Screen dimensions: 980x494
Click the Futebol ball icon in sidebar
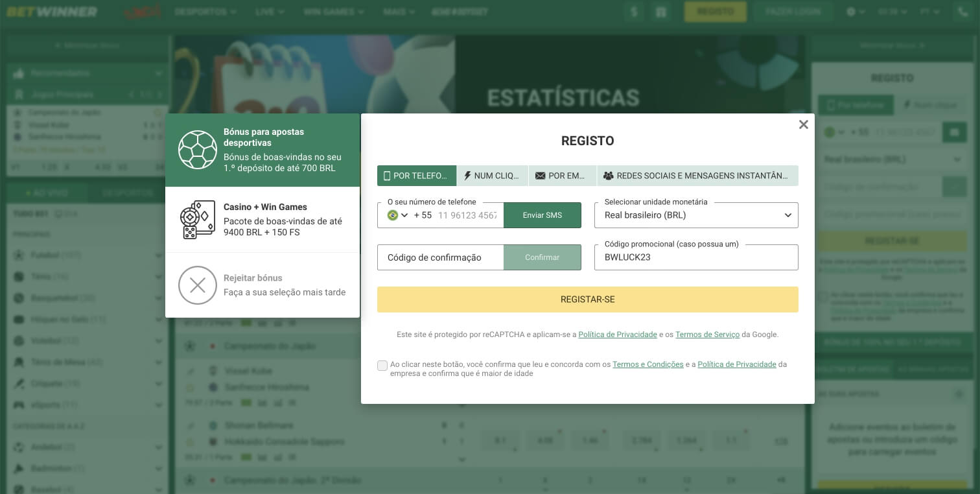19,255
